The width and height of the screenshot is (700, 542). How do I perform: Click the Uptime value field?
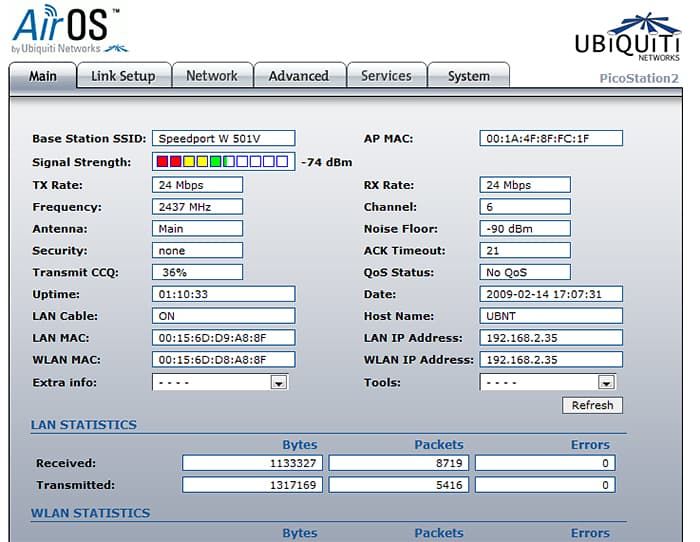click(223, 294)
